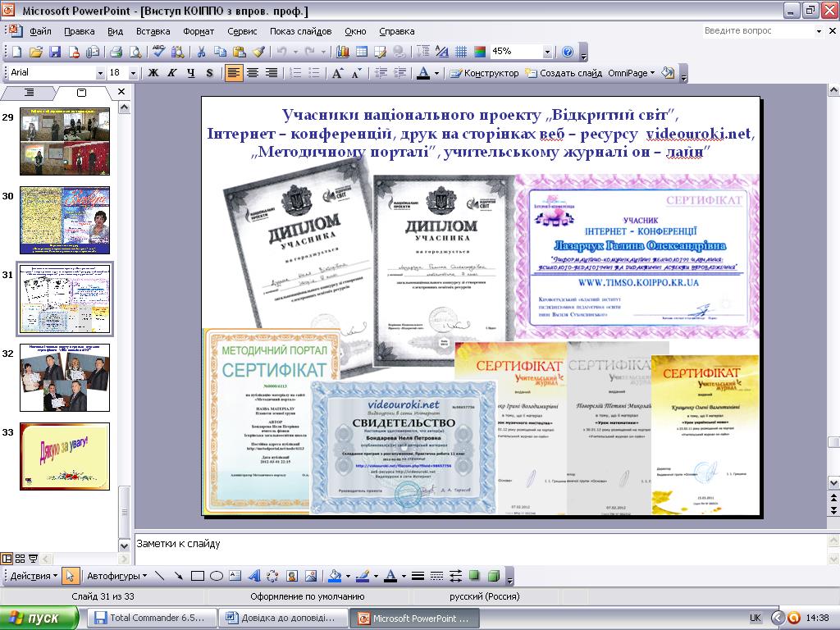Print the presentation using printer icon
The image size is (840, 630).
116,52
